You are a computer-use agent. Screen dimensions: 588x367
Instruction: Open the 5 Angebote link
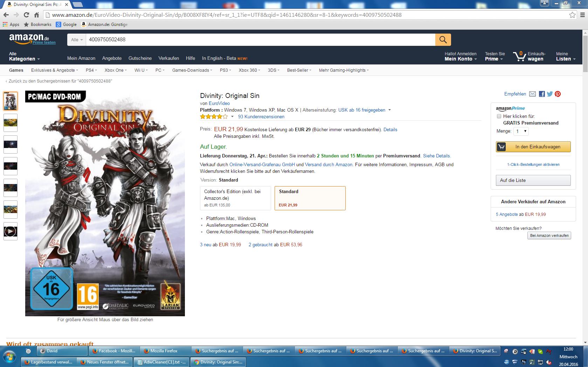tap(507, 214)
